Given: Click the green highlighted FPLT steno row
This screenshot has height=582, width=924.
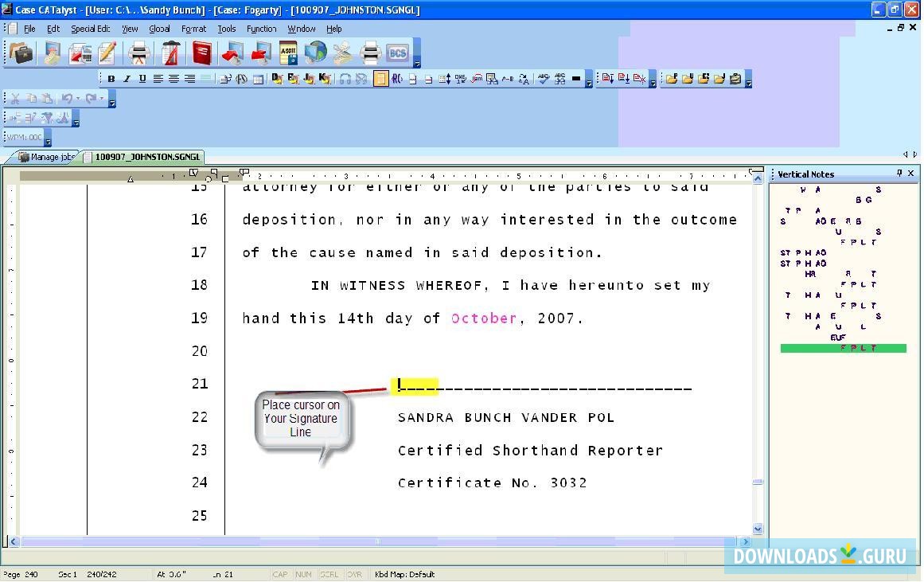Looking at the screenshot, I should click(844, 348).
